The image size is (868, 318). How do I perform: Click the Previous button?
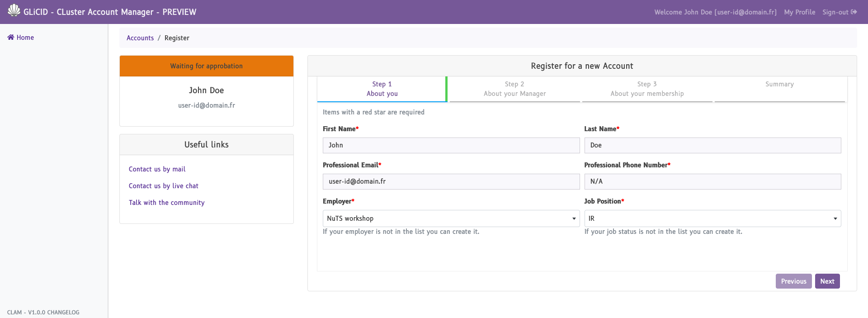click(793, 281)
